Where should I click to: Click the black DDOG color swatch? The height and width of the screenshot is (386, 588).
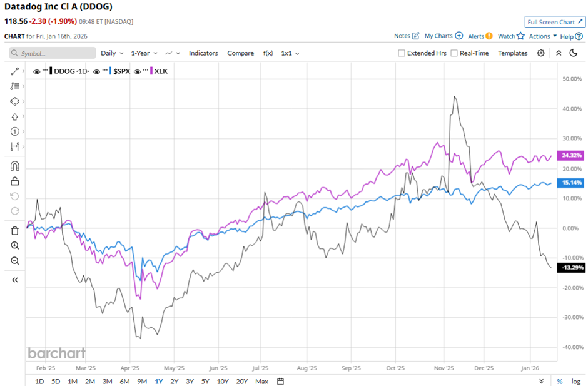pyautogui.click(x=51, y=71)
